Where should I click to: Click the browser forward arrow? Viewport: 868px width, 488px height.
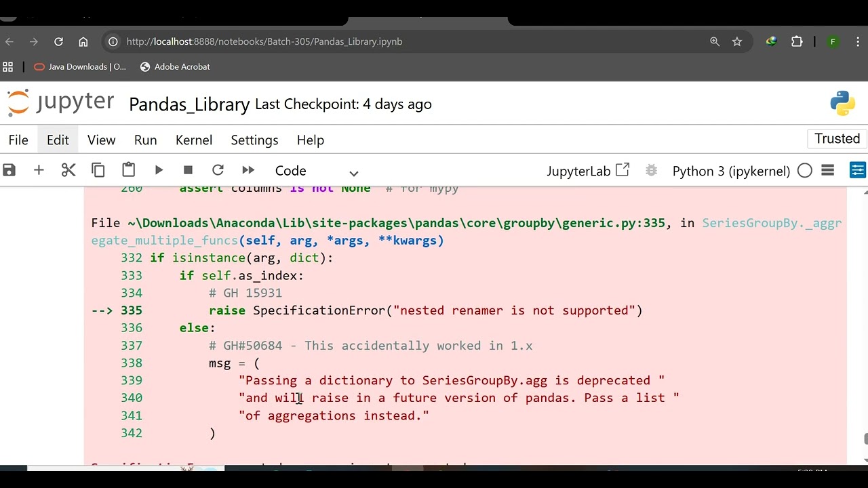(34, 41)
